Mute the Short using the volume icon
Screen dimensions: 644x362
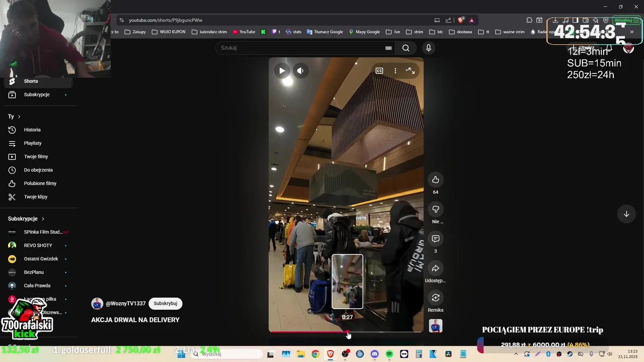click(300, 71)
